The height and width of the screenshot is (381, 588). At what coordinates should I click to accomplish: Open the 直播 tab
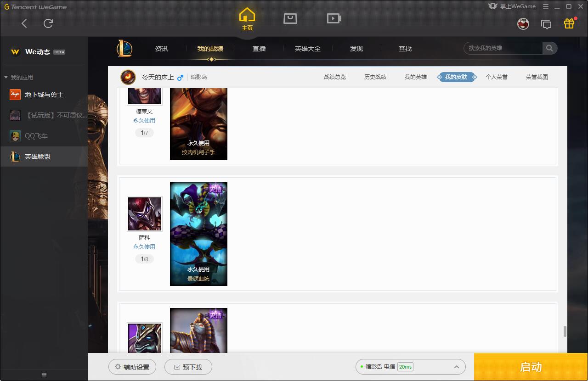point(259,49)
